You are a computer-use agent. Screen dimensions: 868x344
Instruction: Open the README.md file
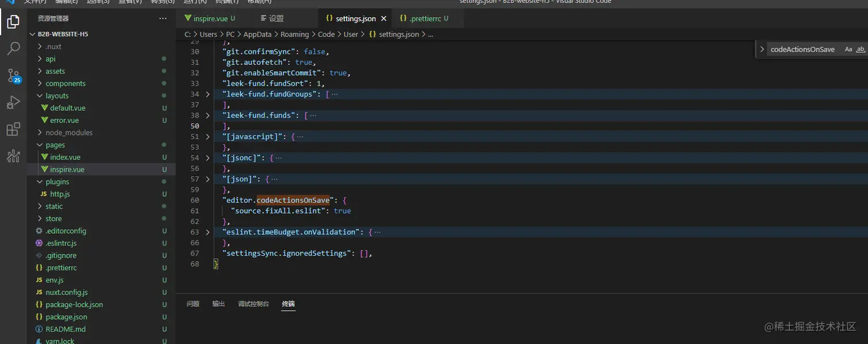[x=101, y=329]
